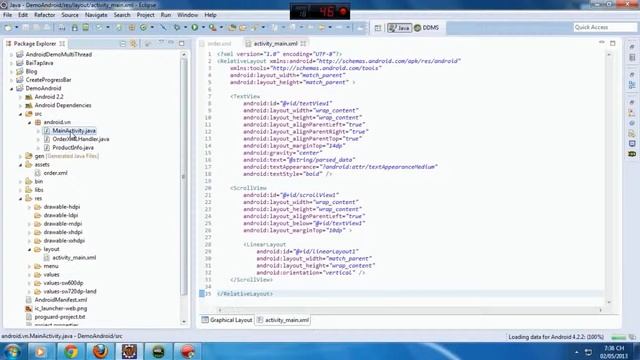Open the Project menu
The image size is (640, 360).
(x=145, y=15)
